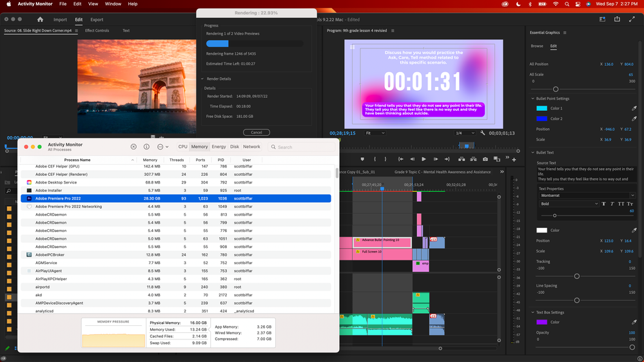Open the Export workspace tab

pos(97,20)
